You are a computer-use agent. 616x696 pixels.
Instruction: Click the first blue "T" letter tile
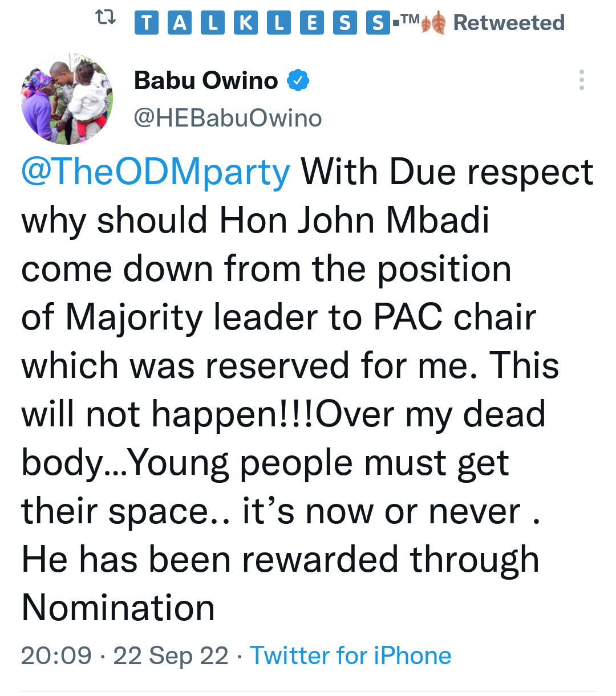pyautogui.click(x=147, y=23)
